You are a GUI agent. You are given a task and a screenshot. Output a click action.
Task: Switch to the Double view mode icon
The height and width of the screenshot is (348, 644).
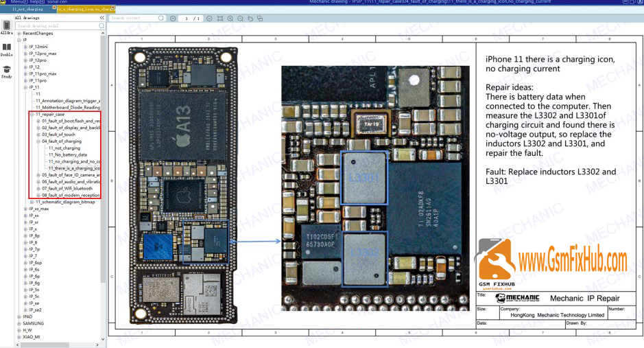click(x=6, y=49)
